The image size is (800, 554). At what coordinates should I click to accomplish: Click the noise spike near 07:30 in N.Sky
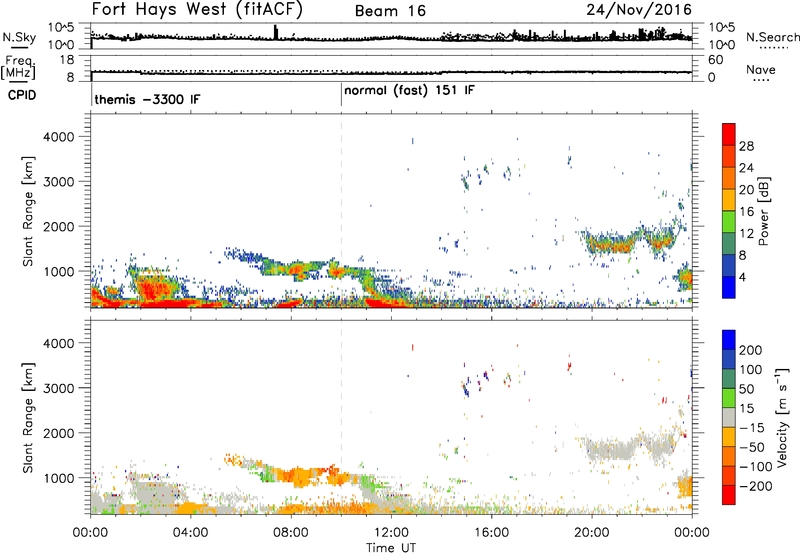276,32
